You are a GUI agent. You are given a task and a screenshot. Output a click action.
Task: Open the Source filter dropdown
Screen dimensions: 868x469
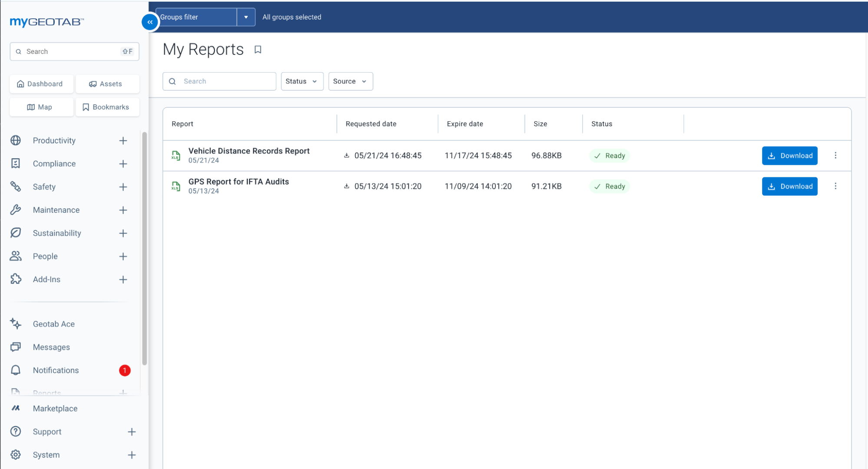point(350,81)
